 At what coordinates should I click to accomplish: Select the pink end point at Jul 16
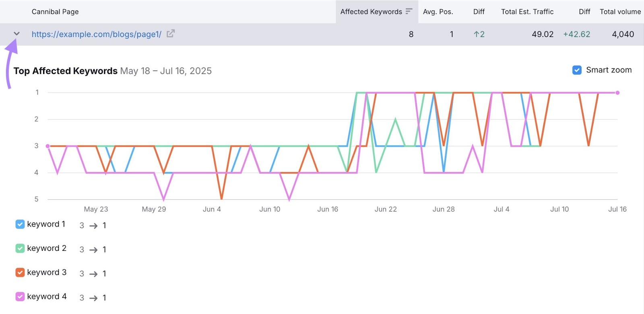coord(617,93)
